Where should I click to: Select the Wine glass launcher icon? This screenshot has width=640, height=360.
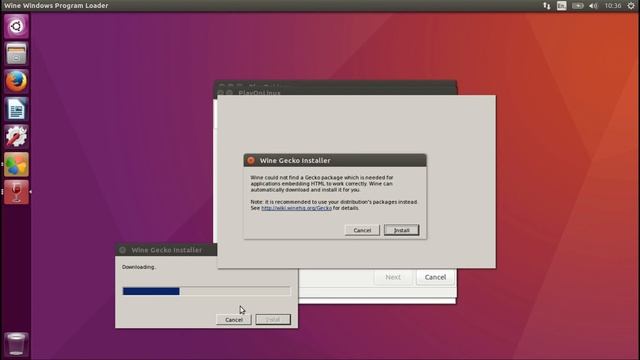point(16,192)
